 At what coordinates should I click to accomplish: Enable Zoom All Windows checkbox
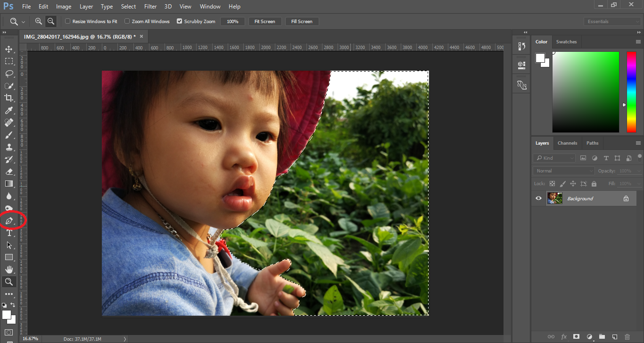tap(127, 21)
